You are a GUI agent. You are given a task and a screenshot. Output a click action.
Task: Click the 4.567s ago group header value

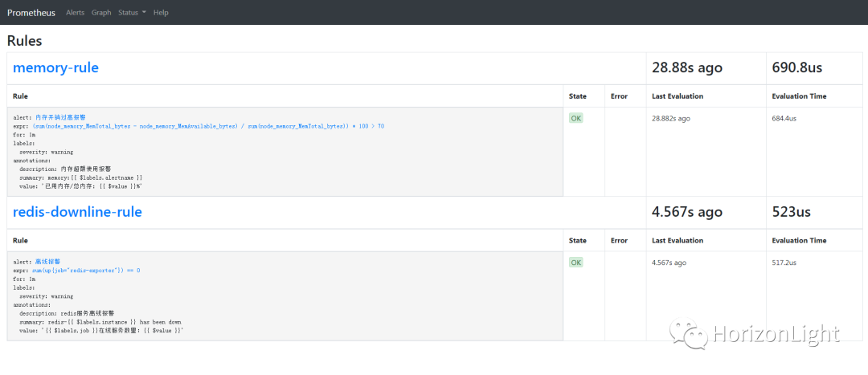coord(686,213)
